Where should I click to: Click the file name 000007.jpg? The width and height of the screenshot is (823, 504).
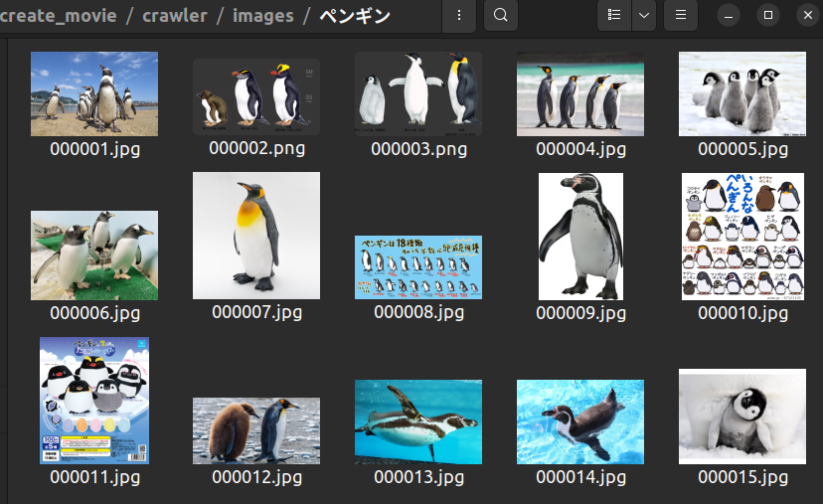tap(257, 312)
